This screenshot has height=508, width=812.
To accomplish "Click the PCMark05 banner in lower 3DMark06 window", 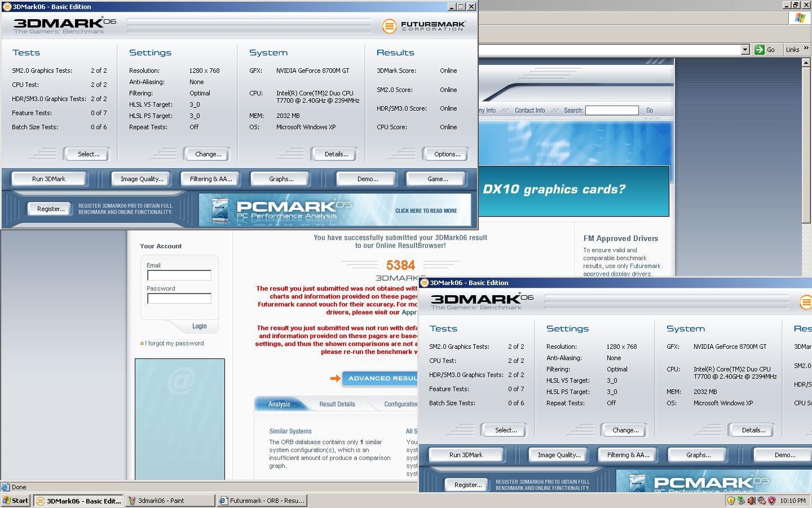I will coord(714,480).
